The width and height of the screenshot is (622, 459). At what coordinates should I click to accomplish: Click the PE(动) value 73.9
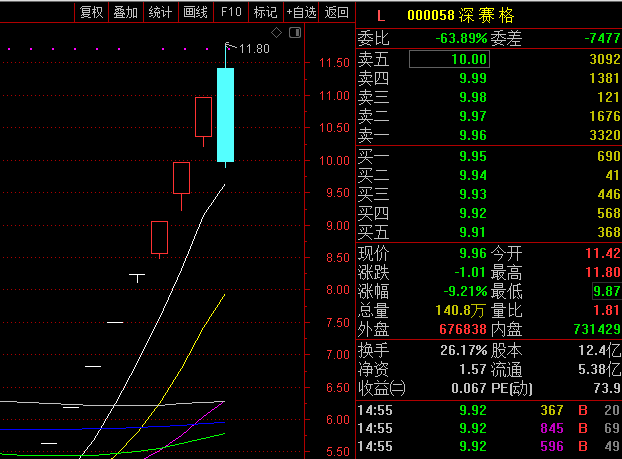click(x=607, y=388)
